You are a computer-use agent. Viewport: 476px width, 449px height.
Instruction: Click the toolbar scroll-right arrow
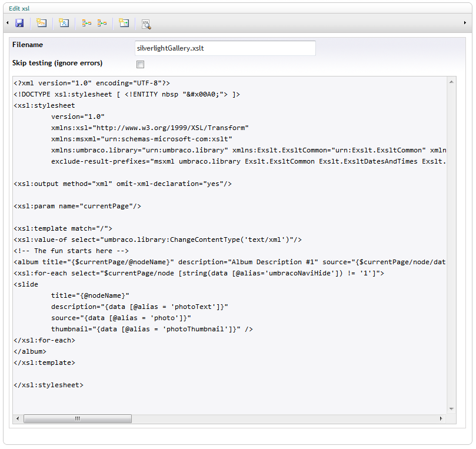(465, 23)
